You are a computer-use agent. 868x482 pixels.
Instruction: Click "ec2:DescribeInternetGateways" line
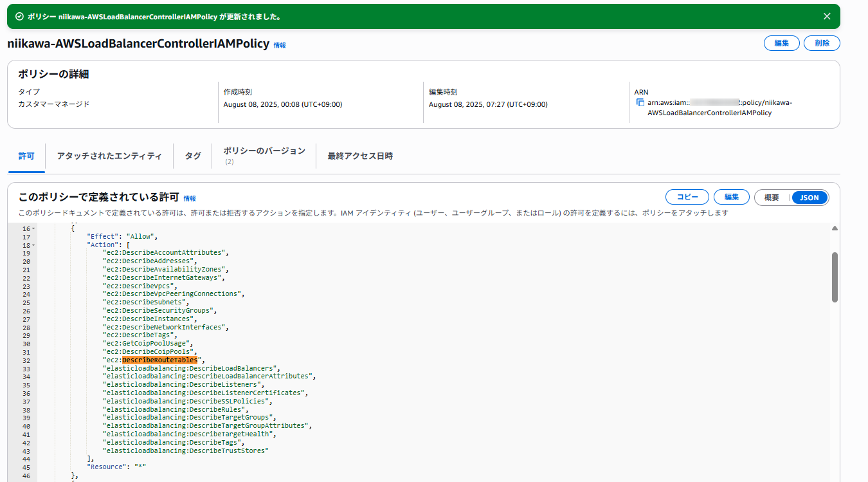pyautogui.click(x=164, y=277)
